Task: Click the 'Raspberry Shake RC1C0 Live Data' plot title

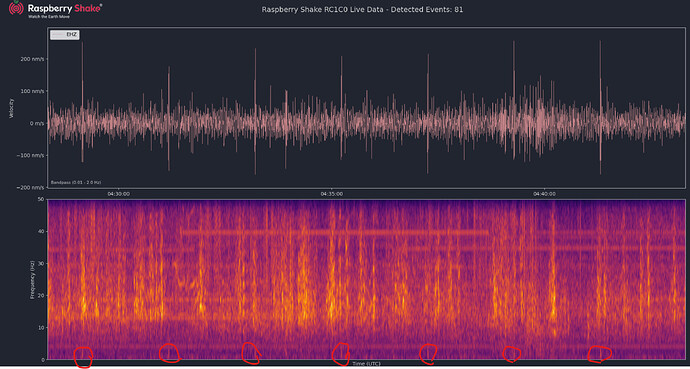Action: [x=362, y=9]
